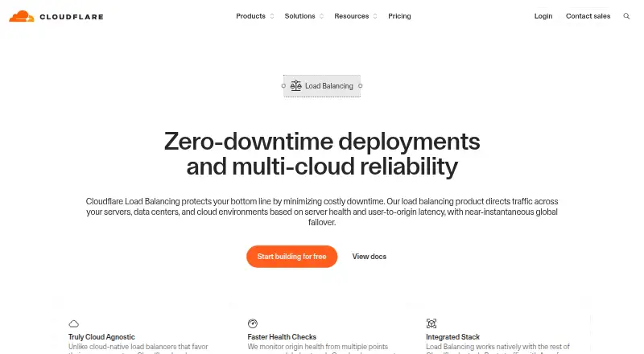Expand the Resources menu chevron

click(375, 16)
